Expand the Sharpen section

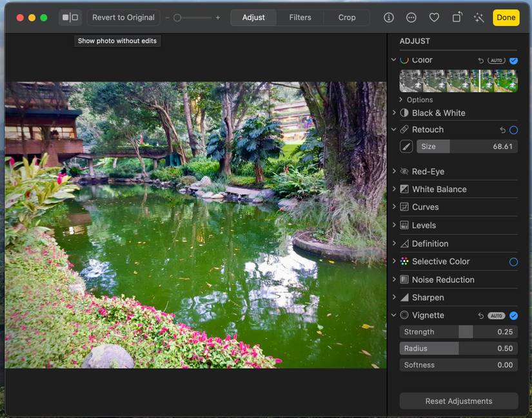pyautogui.click(x=394, y=297)
